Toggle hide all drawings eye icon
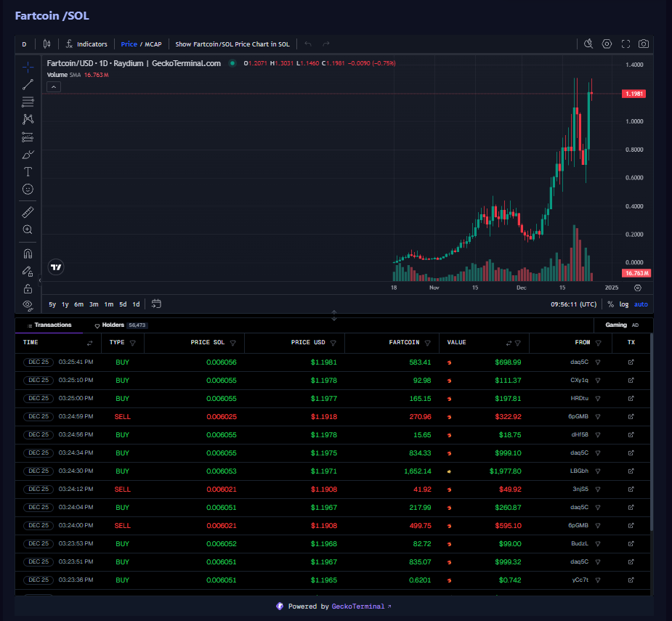The height and width of the screenshot is (621, 672). 28,306
